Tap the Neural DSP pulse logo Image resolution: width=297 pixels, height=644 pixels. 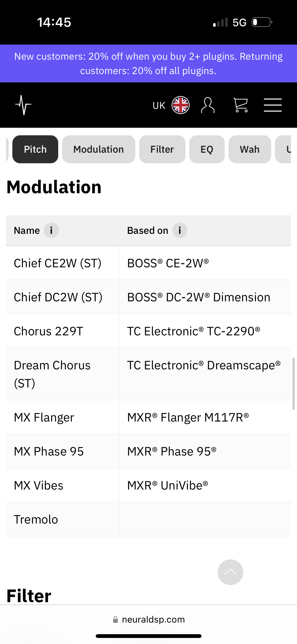(23, 105)
